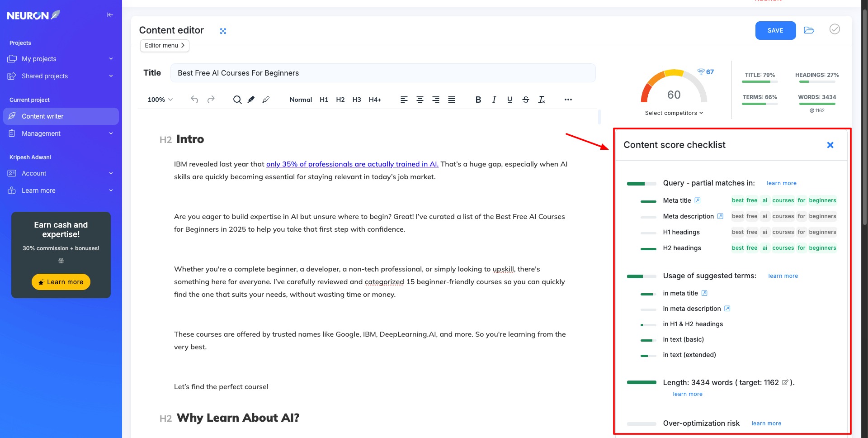Click the SAVE button
The image size is (868, 438).
tap(775, 30)
